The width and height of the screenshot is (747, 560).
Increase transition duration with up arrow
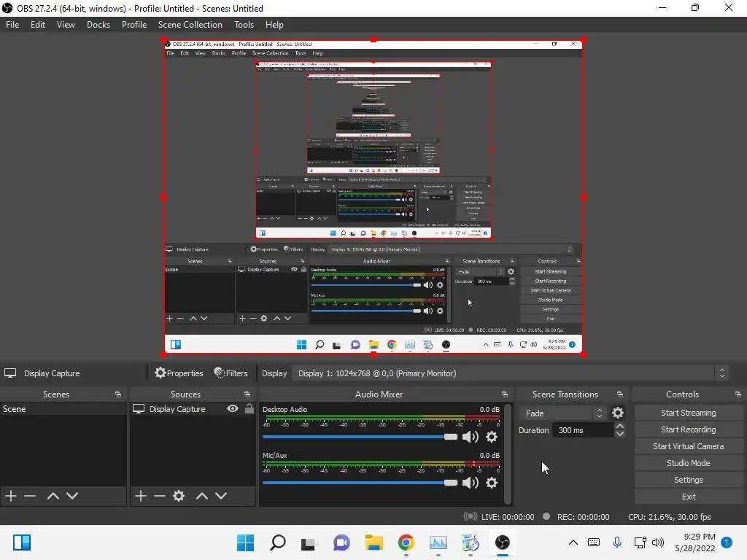pos(620,426)
